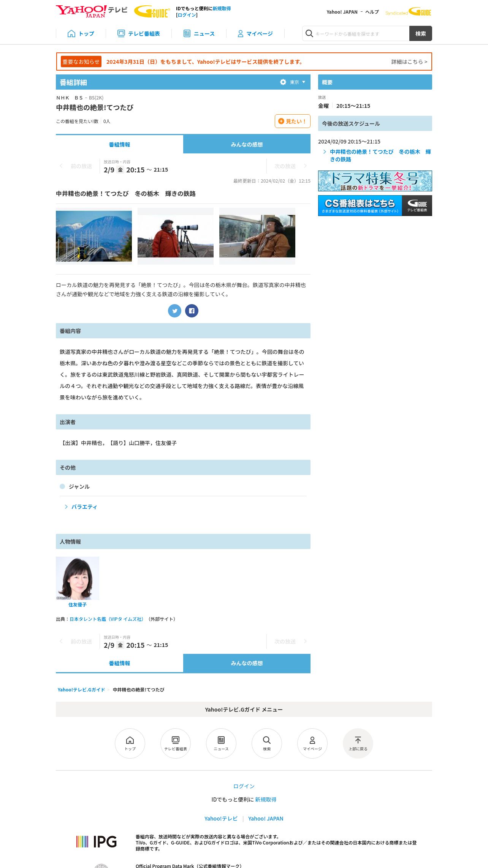Click the ドラマ特集冬号 banner
488x868 pixels.
[375, 181]
